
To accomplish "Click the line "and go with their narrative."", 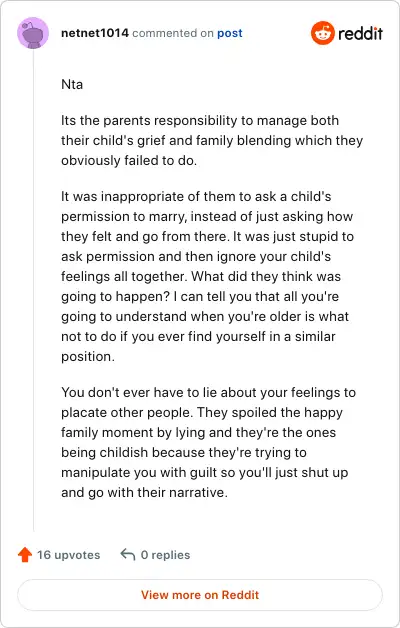I will point(144,492).
